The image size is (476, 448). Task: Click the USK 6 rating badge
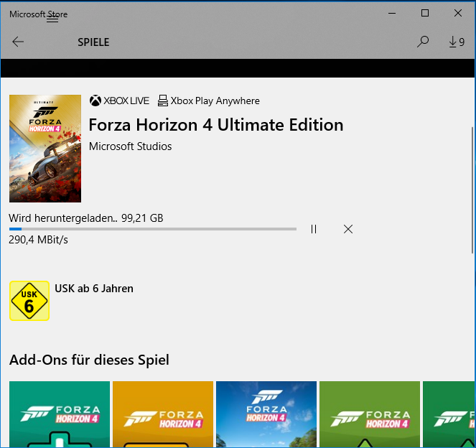coord(29,301)
